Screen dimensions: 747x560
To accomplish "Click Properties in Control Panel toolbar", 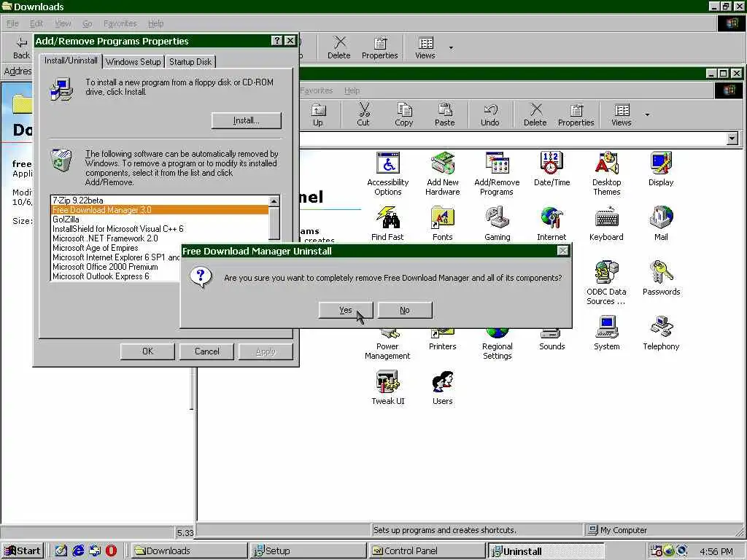I will pyautogui.click(x=576, y=114).
